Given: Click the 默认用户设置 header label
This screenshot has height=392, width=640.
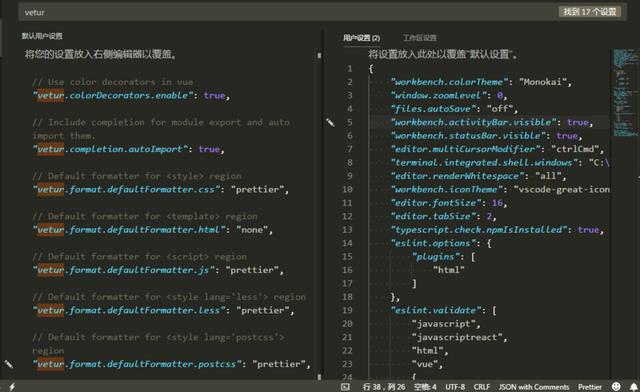Looking at the screenshot, I should coord(42,36).
